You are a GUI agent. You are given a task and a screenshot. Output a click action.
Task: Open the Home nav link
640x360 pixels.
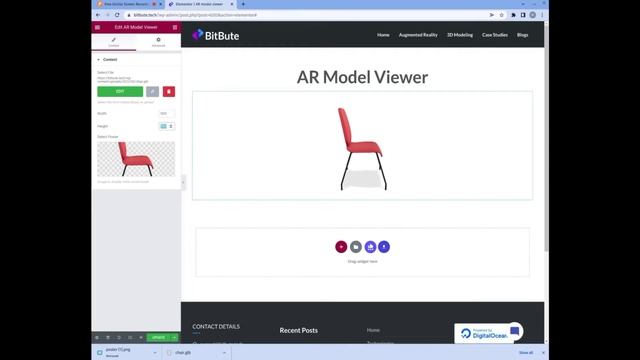point(383,35)
